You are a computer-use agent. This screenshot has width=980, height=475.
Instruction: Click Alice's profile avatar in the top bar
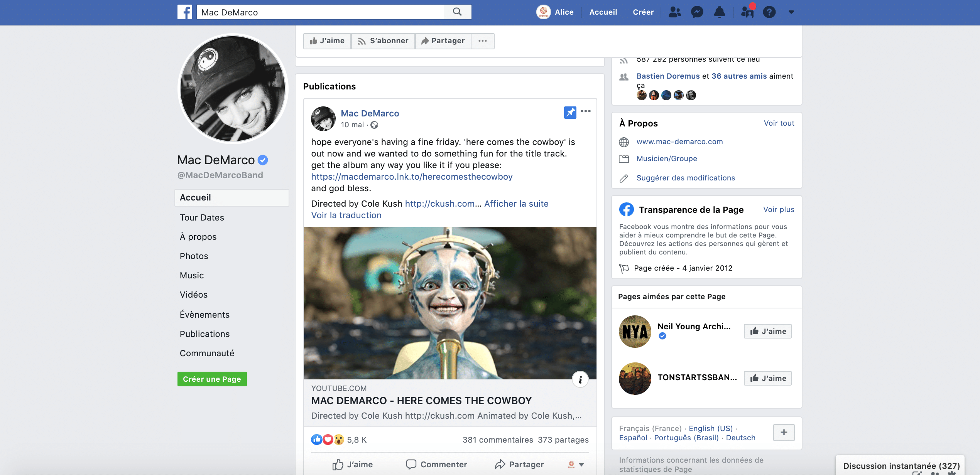[543, 12]
